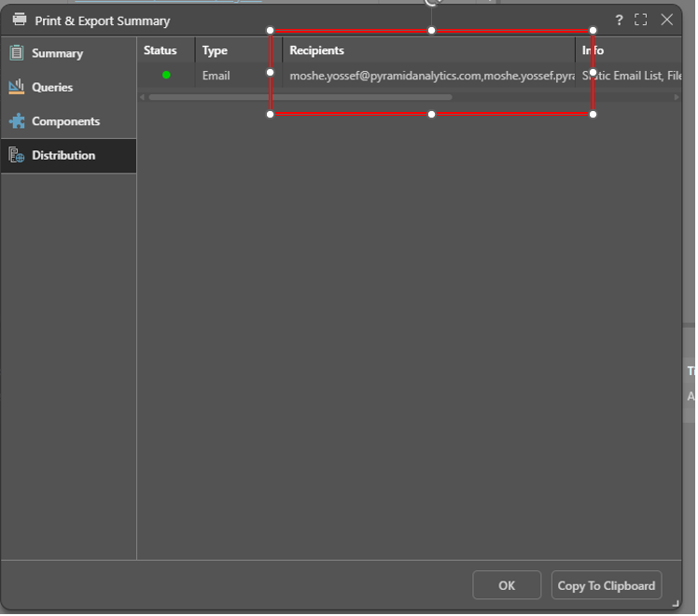The height and width of the screenshot is (616, 698).
Task: Maximize dialog with the fullscreen icon
Action: coord(641,20)
